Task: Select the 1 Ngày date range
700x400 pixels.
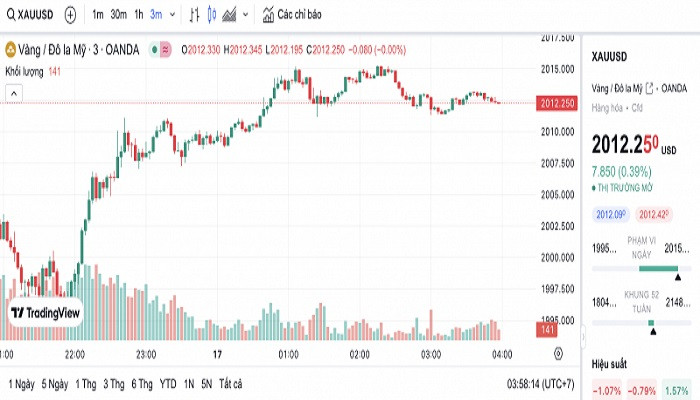Action: pyautogui.click(x=21, y=384)
